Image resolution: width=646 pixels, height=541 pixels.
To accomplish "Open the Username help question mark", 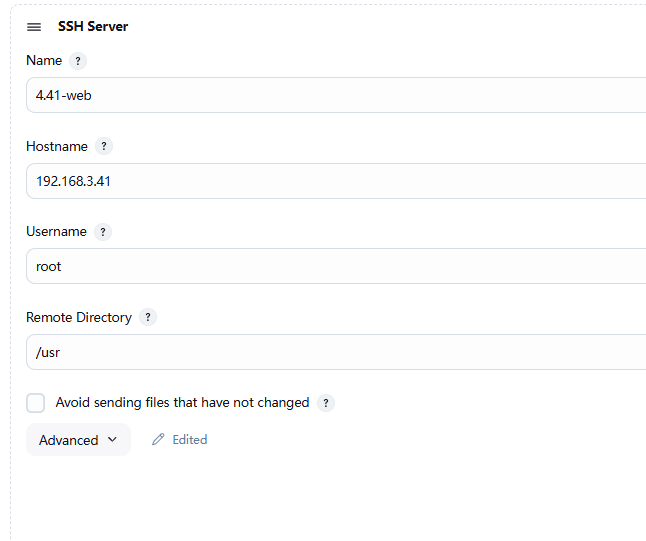I will click(x=103, y=232).
